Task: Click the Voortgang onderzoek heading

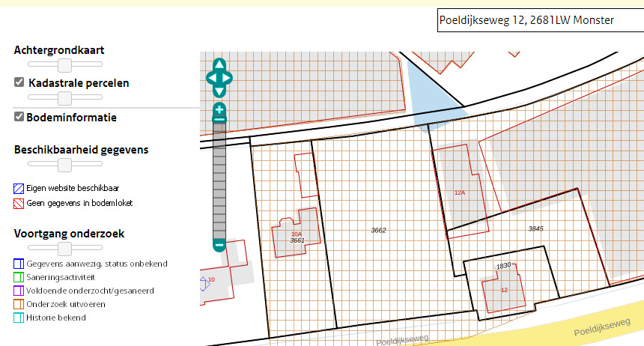Action: coord(69,234)
